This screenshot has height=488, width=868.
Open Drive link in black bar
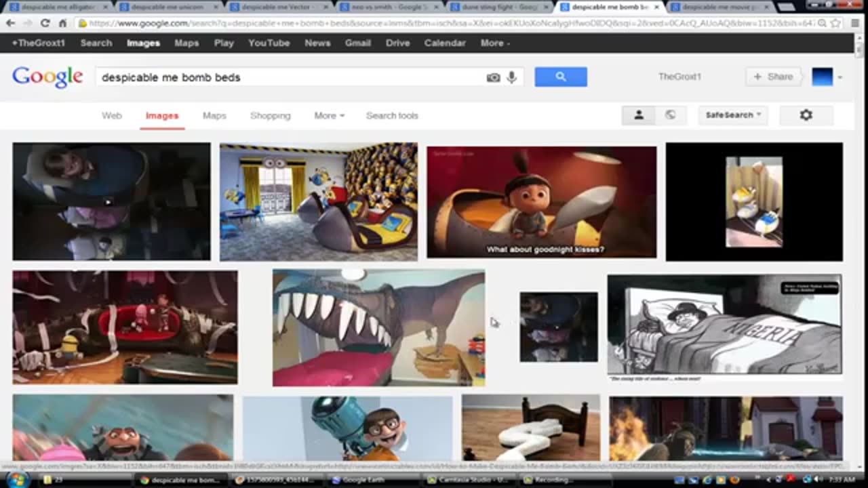[397, 43]
